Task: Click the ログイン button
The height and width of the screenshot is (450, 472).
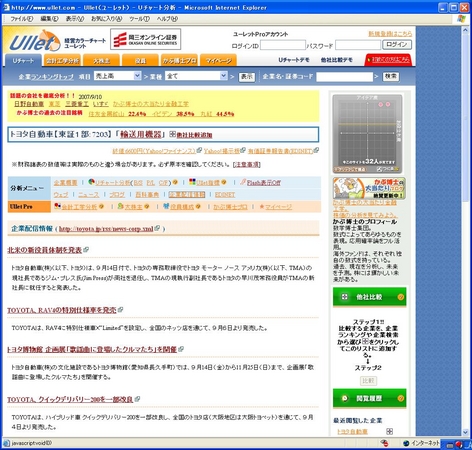Action: 397,44
